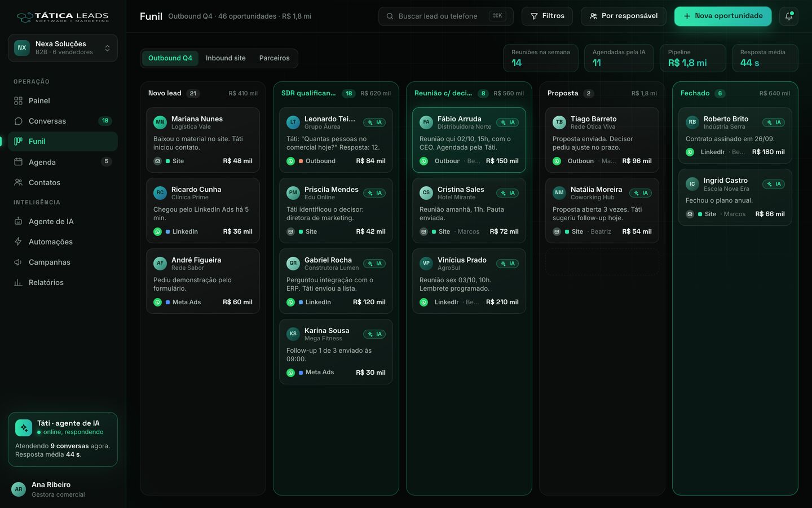Screen dimensions: 812x508
Task: Click the R$ 210 mil value on Vinícius Prado
Action: coord(502,302)
